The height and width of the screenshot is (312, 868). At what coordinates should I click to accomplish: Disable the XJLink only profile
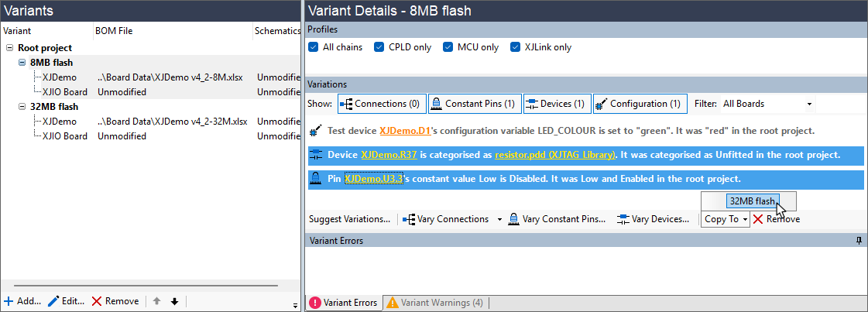coord(516,47)
